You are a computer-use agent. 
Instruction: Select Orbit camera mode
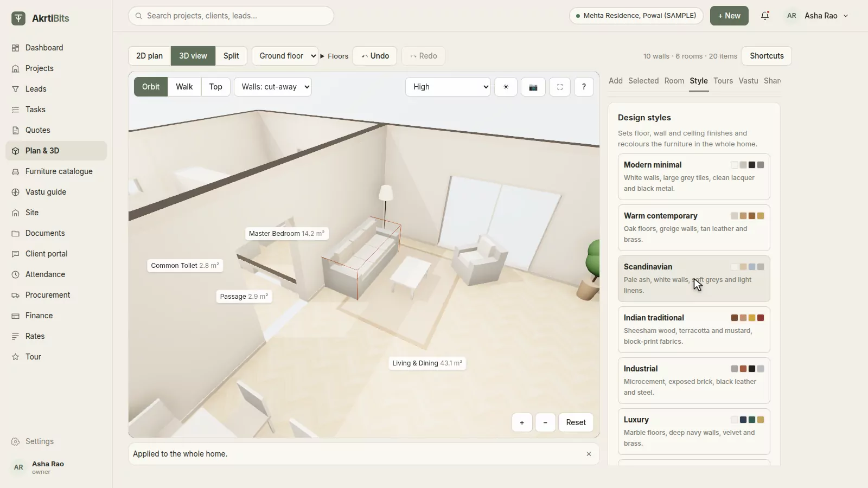point(151,87)
